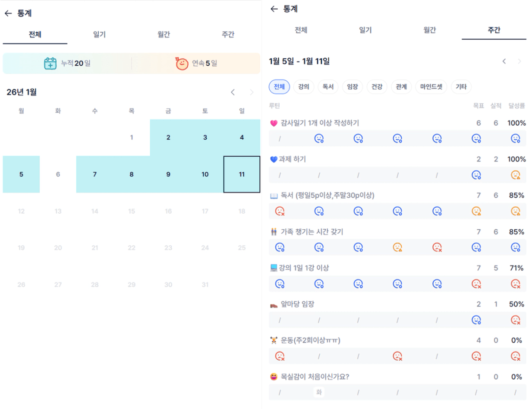532x409 pixels.
Task: Click the 화 marker in 목실감 row
Action: (x=319, y=393)
